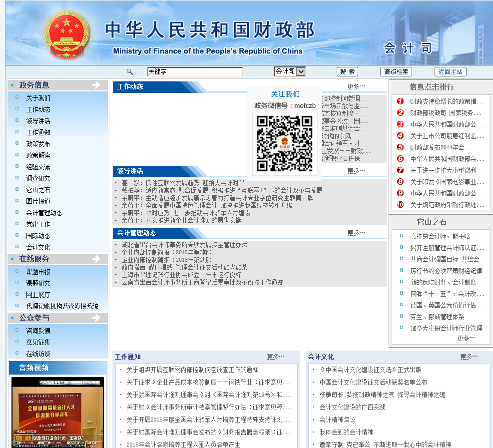Open 高一斌 互联网发展趋势 speech link
The height and width of the screenshot is (448, 493).
click(183, 183)
